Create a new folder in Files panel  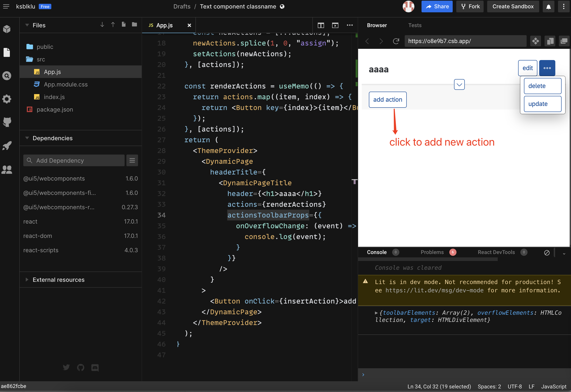pos(134,25)
